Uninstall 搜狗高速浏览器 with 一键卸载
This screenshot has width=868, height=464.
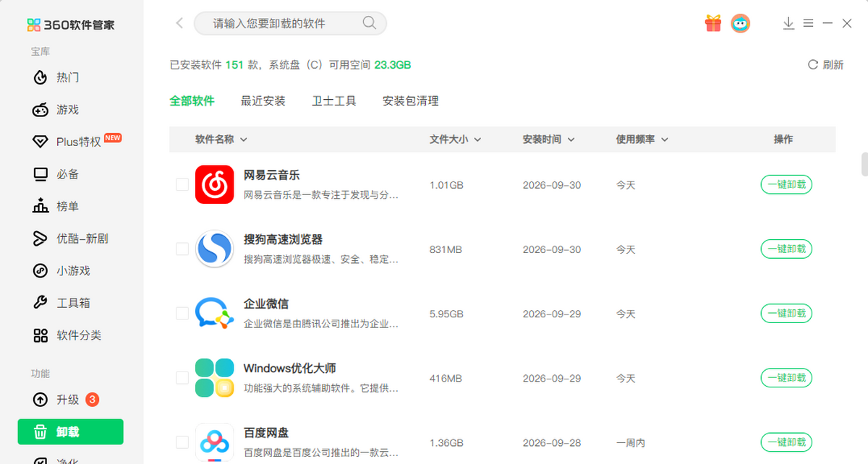tap(786, 249)
